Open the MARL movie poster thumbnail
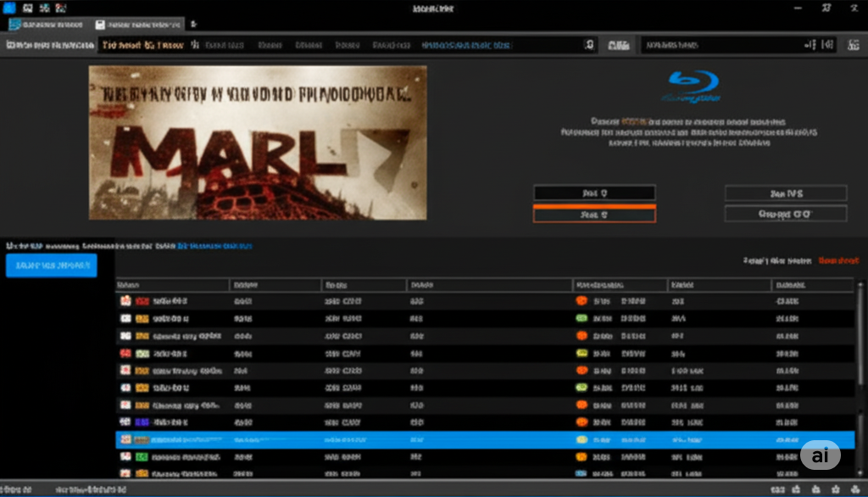The image size is (868, 497). pos(258,142)
